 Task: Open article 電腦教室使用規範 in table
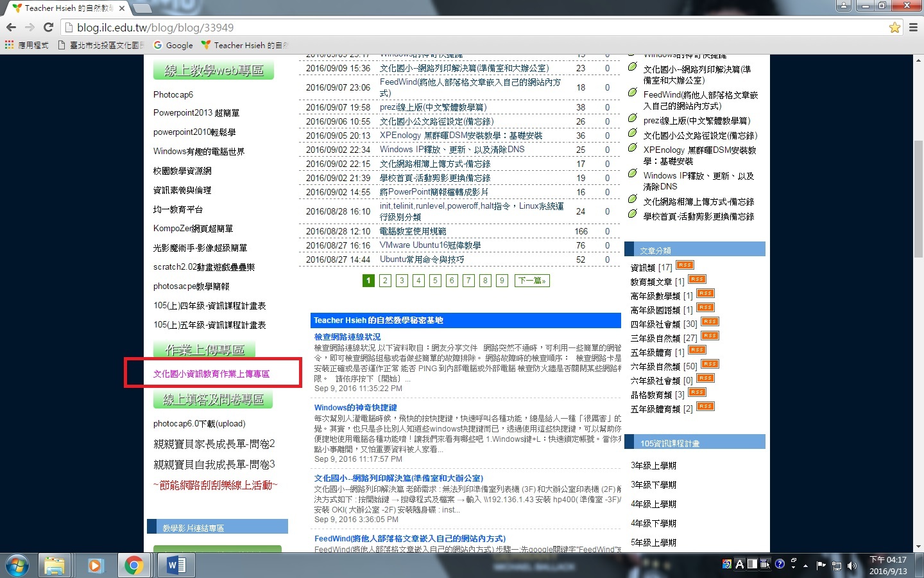[x=413, y=231]
